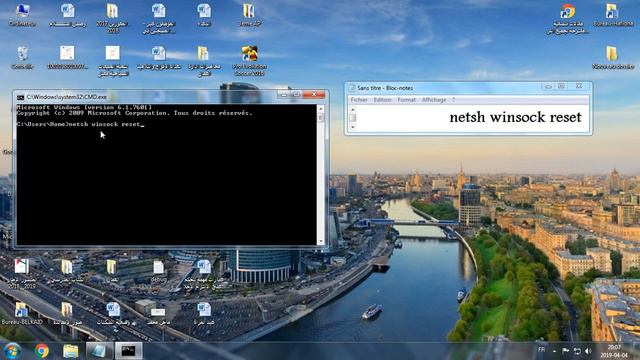This screenshot has width=640, height=360.
Task: Open the CMD window system menu icon
Action: (20, 97)
